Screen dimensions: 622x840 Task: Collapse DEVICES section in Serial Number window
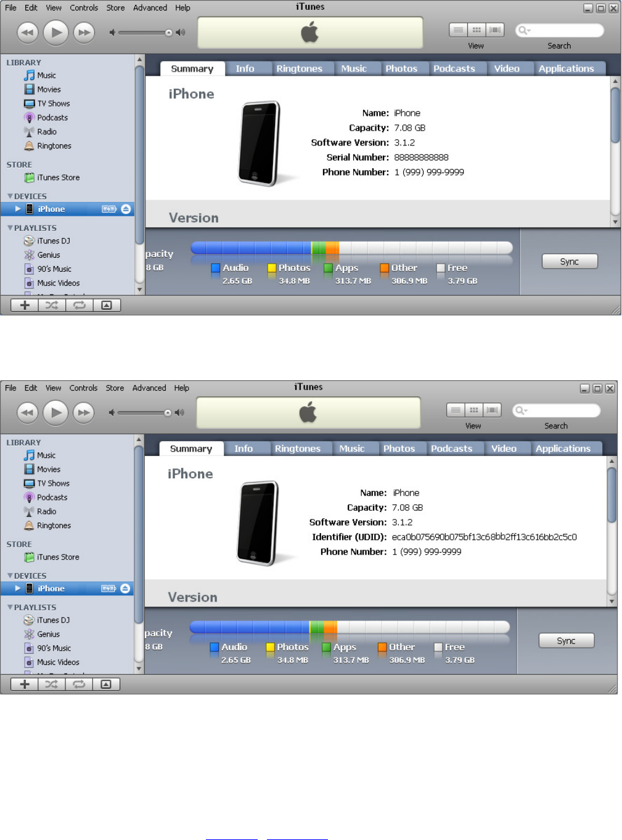click(10, 197)
